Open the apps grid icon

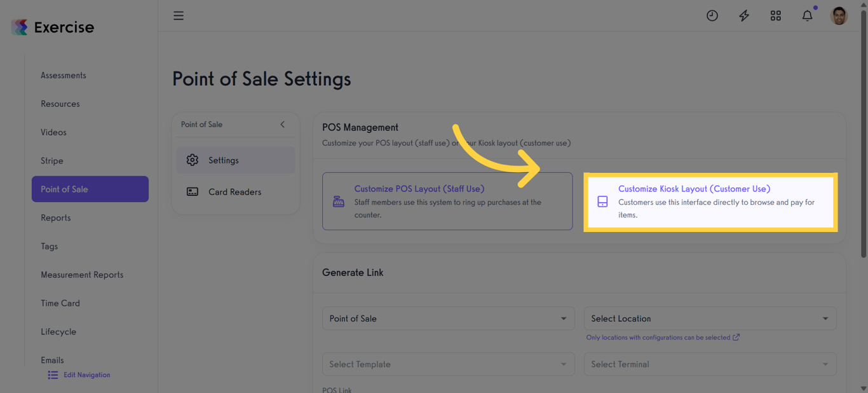coord(775,15)
